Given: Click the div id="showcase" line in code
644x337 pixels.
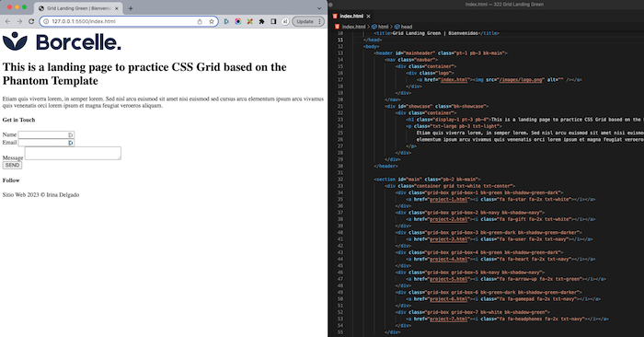Looking at the screenshot, I should 437,106.
